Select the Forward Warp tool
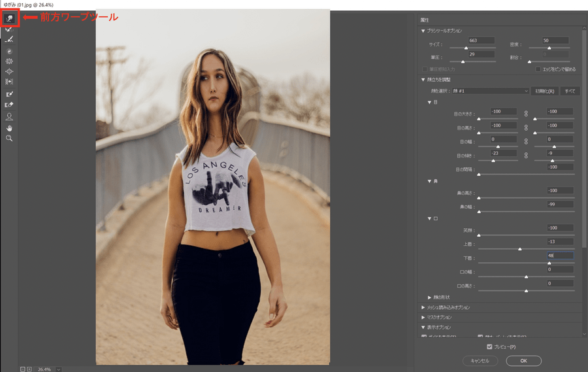This screenshot has width=588, height=372. (x=9, y=18)
